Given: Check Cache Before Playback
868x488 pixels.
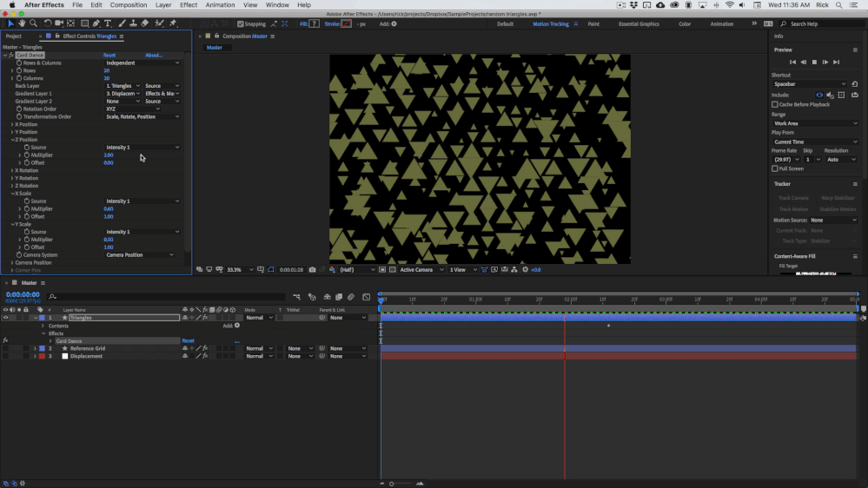Looking at the screenshot, I should click(775, 104).
